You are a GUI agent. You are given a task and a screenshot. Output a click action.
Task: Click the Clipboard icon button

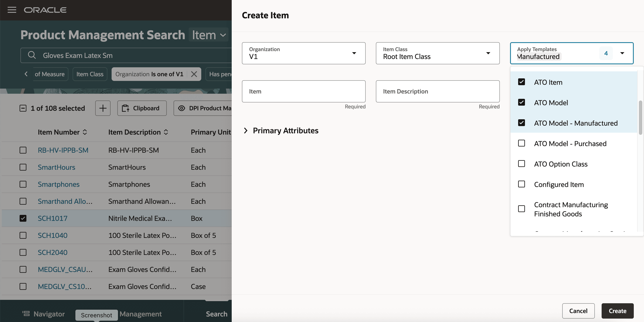(141, 108)
